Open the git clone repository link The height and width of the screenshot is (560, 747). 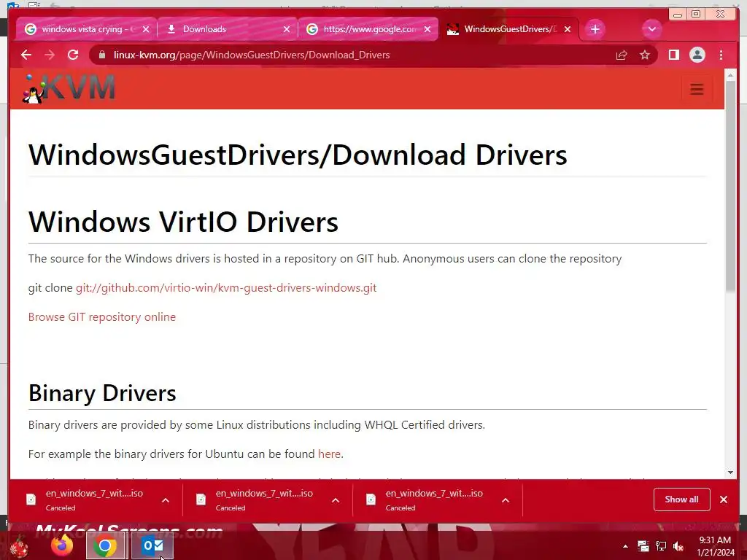click(x=226, y=287)
